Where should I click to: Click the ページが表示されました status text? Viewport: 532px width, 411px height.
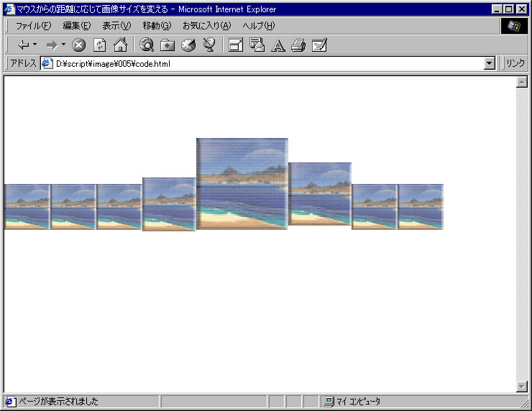point(58,402)
